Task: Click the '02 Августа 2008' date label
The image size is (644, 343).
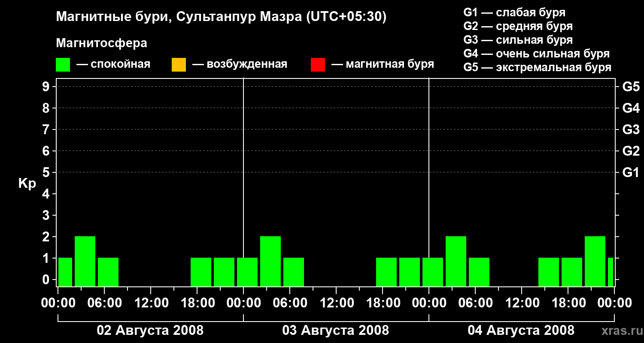Action: pos(150,331)
